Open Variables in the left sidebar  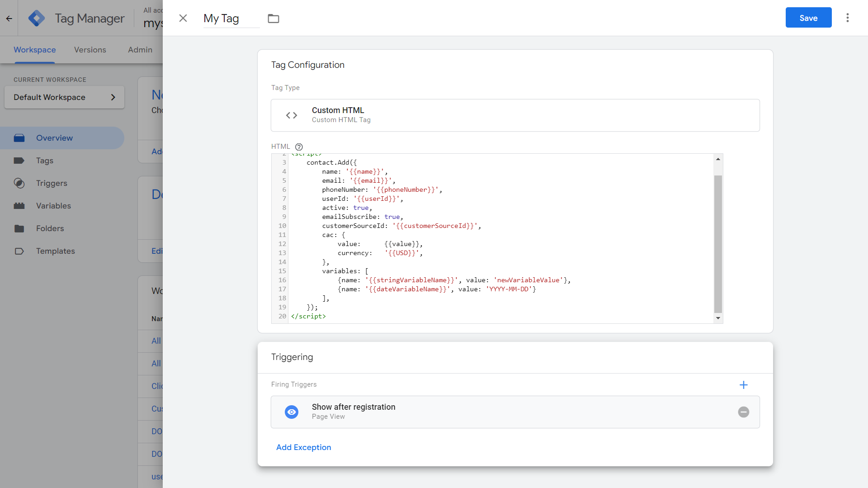[53, 206]
